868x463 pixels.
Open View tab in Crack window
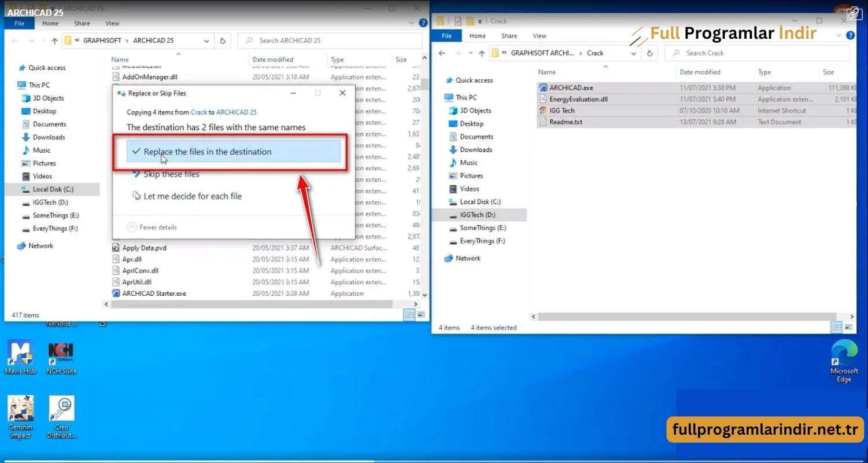tap(540, 36)
